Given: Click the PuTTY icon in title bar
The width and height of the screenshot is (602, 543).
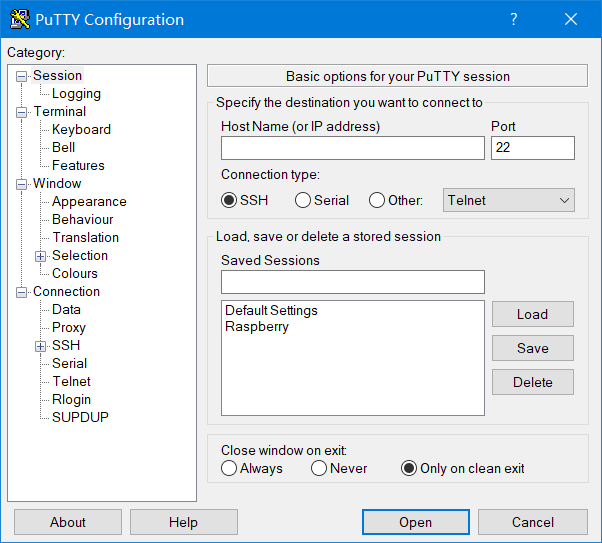Looking at the screenshot, I should pyautogui.click(x=20, y=19).
